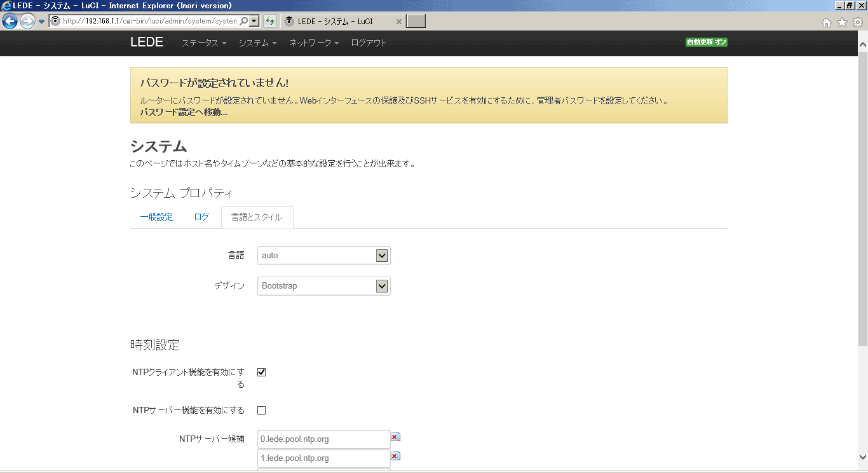Open the browser Home page icon
Image resolution: width=868 pixels, height=473 pixels.
tap(827, 22)
